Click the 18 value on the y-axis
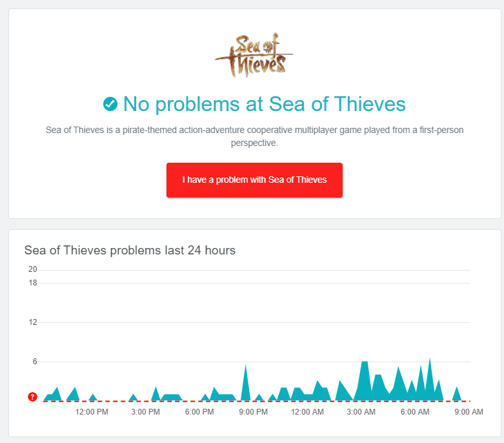Screen dimensions: 504x443 (33, 283)
